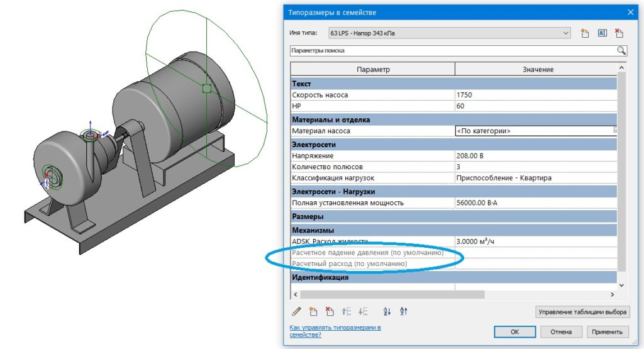This screenshot has width=644, height=349.
Task: Click the pencil Edit parameter icon
Action: tap(296, 311)
